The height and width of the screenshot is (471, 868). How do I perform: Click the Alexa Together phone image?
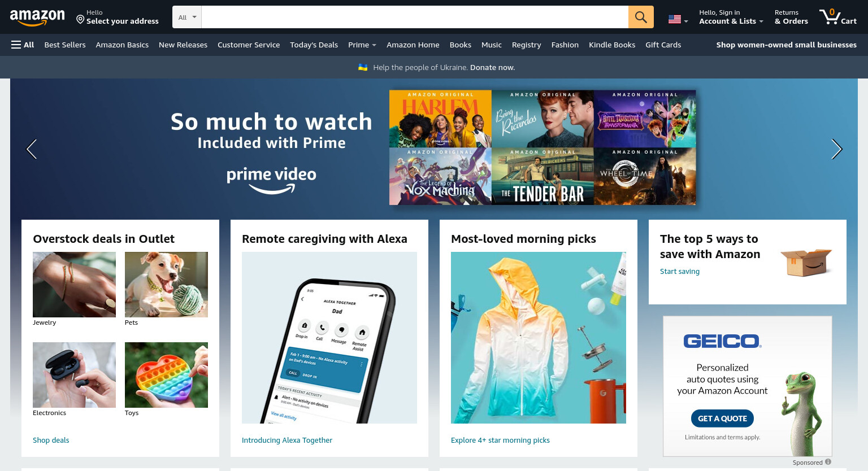tap(329, 338)
